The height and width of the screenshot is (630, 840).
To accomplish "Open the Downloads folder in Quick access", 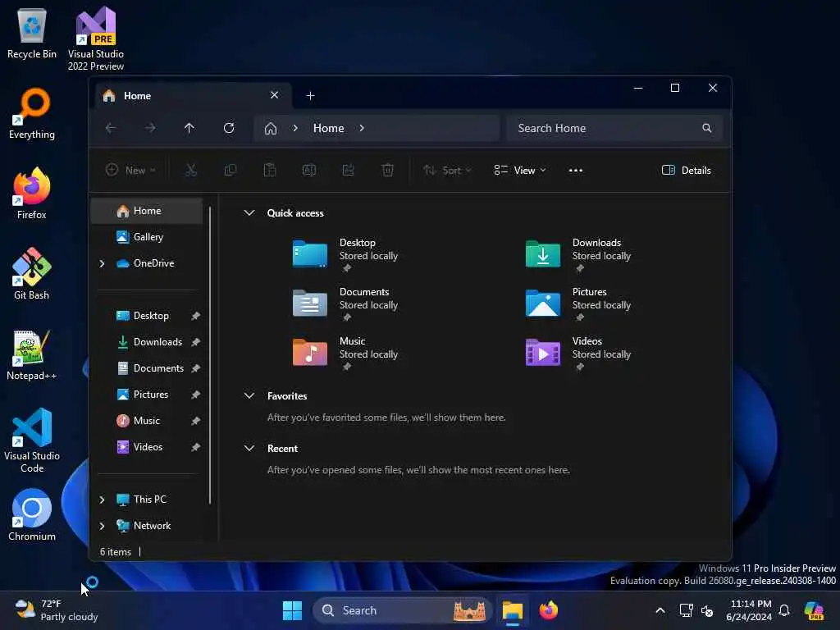I will (x=578, y=254).
